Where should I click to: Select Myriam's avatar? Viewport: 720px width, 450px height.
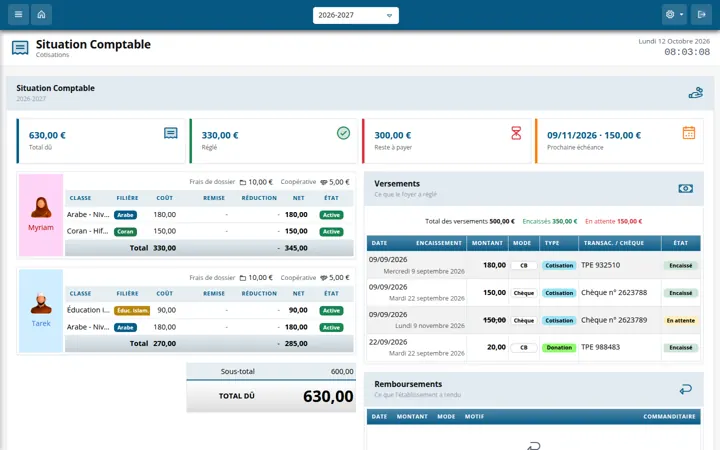41,208
